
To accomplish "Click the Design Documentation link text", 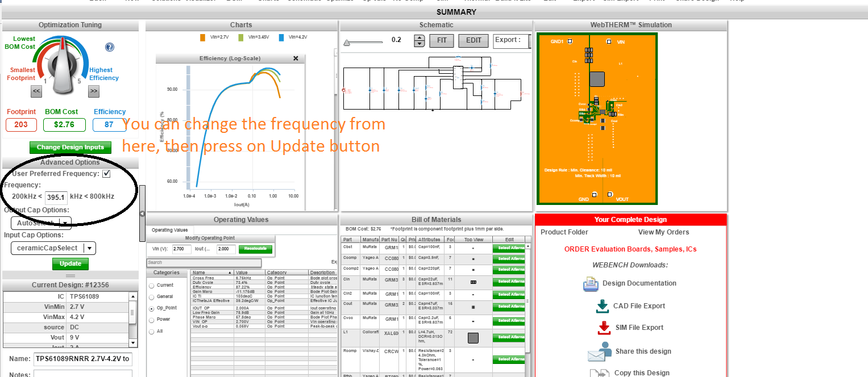I will (x=639, y=283).
